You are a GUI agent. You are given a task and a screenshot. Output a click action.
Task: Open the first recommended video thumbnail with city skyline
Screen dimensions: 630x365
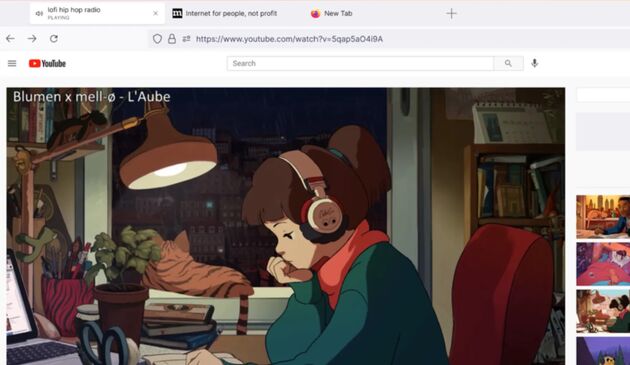(603, 217)
